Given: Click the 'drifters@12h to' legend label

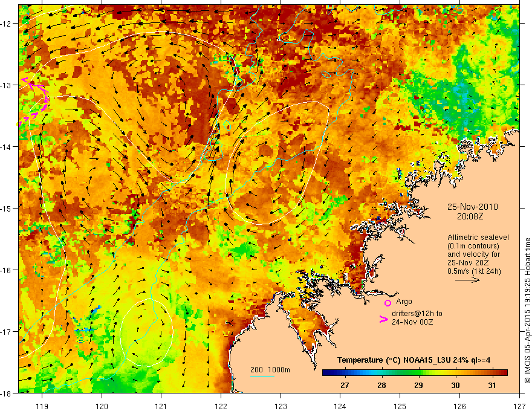Looking at the screenshot, I should click(x=417, y=314).
